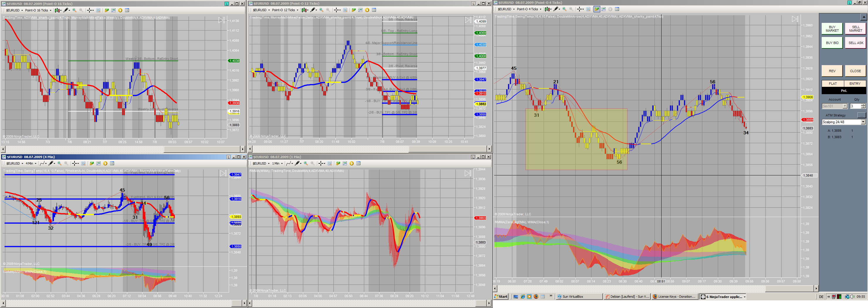Increase order quantity with the up spinner
This screenshot has height=308, width=868.
coord(863,105)
